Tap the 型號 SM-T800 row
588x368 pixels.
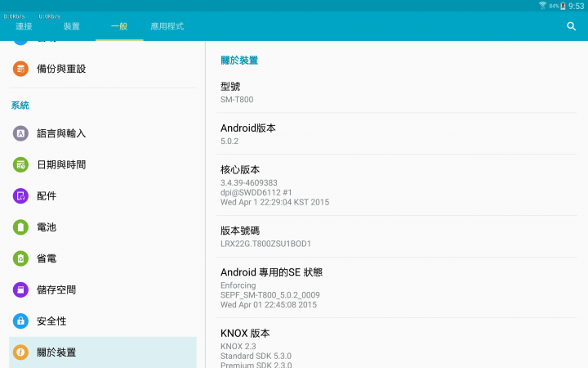[x=397, y=92]
